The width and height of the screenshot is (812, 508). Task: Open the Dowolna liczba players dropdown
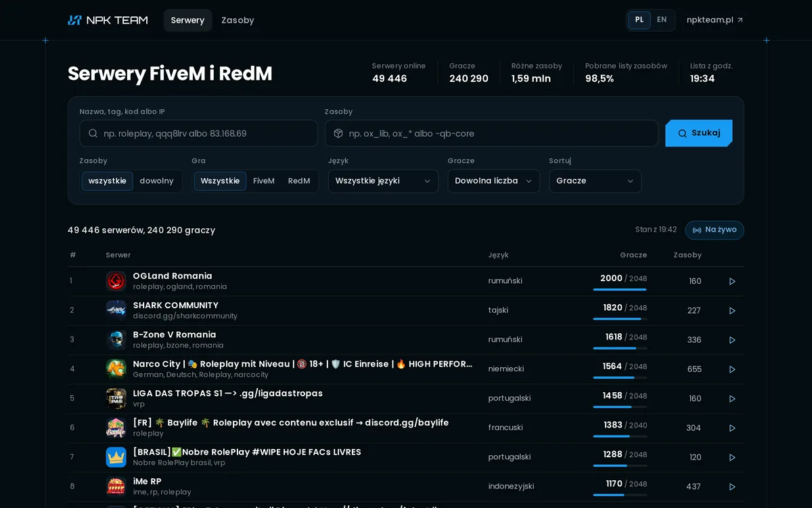click(494, 181)
